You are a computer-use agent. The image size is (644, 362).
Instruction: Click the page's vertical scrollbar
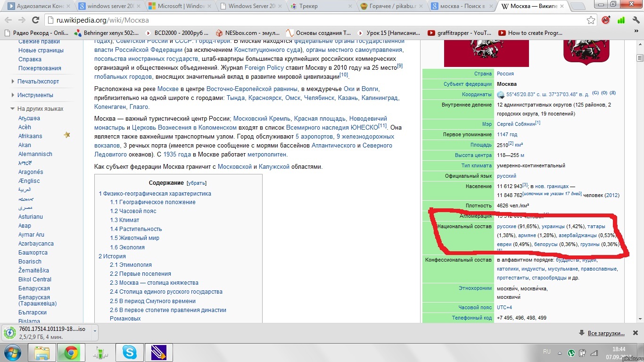tap(640, 189)
